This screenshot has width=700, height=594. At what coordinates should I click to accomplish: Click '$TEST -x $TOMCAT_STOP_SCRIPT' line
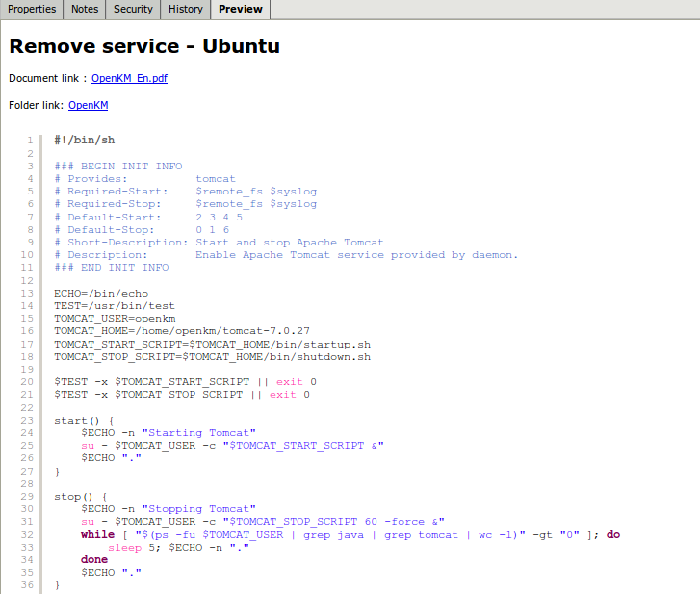tap(182, 394)
